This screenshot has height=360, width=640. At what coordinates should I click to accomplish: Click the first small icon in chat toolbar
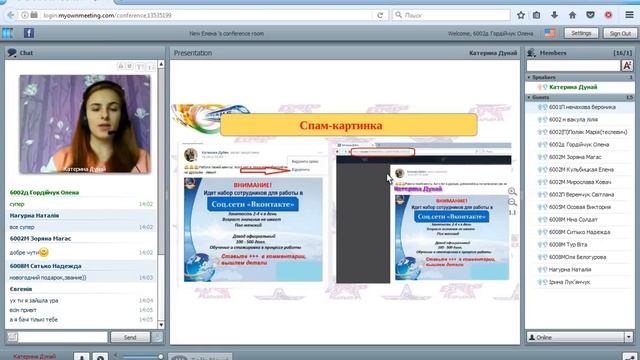[x=121, y=67]
